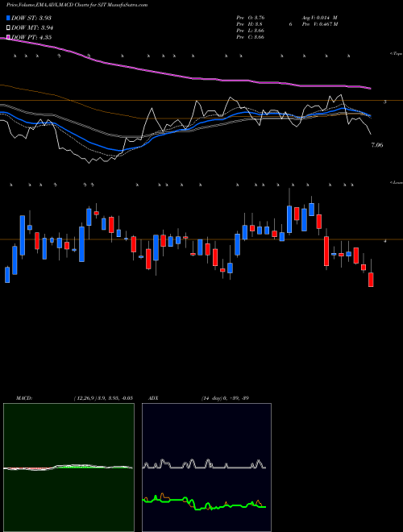Click the MACD (12,26,9) values text
This screenshot has width=403, height=532.
coord(103,398)
